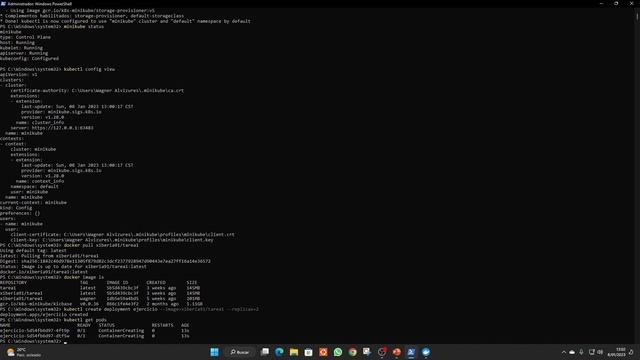Open Task View on the taskbar
Screen dimensions: 640x360
pyautogui.click(x=265, y=352)
